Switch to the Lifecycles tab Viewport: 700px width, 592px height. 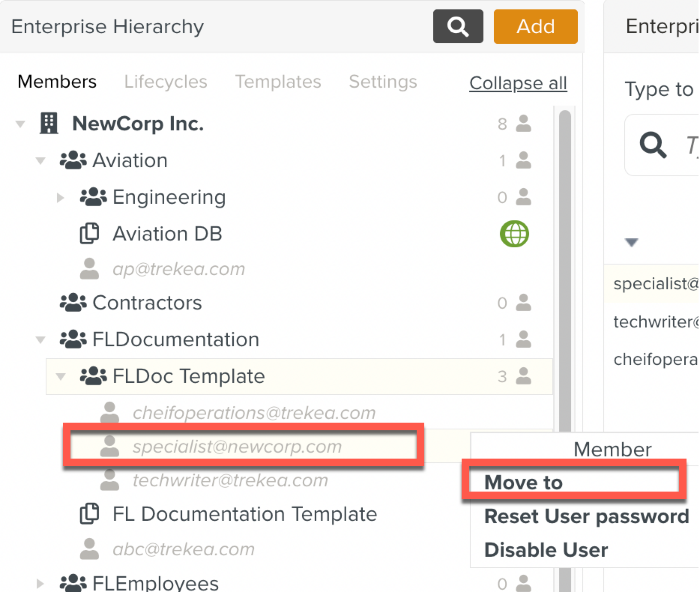165,81
